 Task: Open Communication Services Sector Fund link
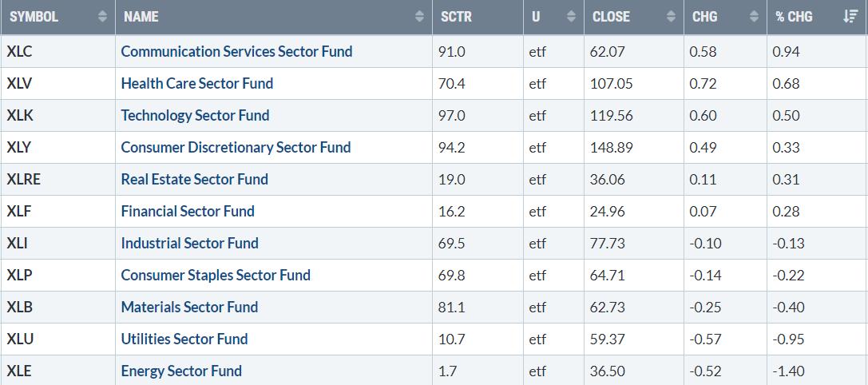236,51
